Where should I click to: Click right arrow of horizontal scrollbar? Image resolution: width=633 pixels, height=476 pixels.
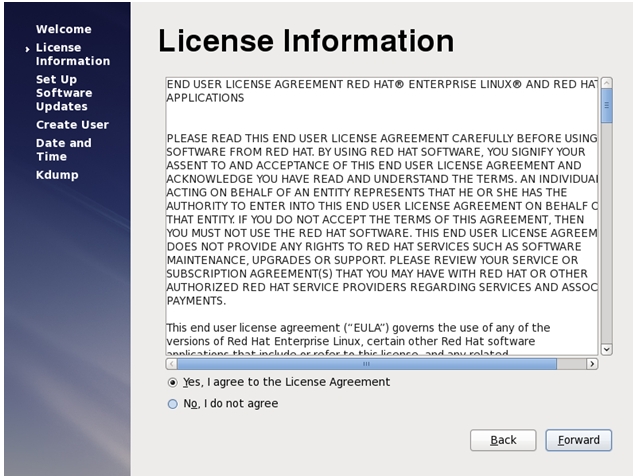[x=592, y=364]
